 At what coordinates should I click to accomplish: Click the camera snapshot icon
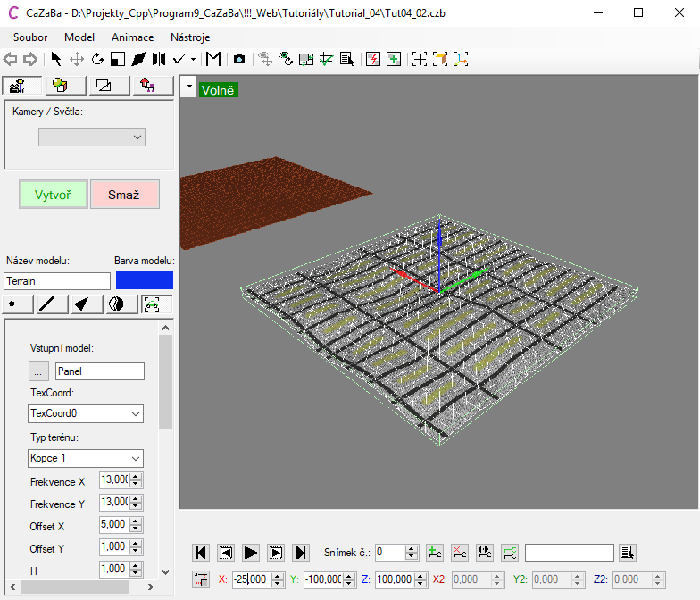239,59
